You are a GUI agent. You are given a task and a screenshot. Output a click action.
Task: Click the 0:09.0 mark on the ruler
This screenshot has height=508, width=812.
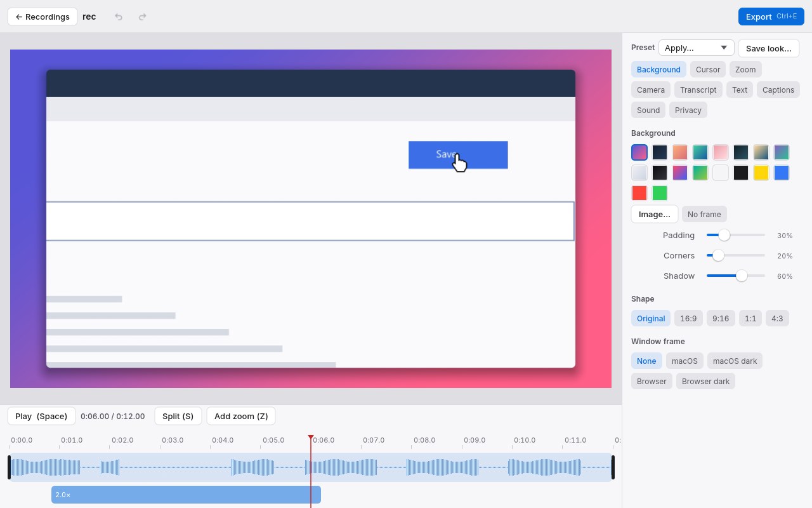474,440
